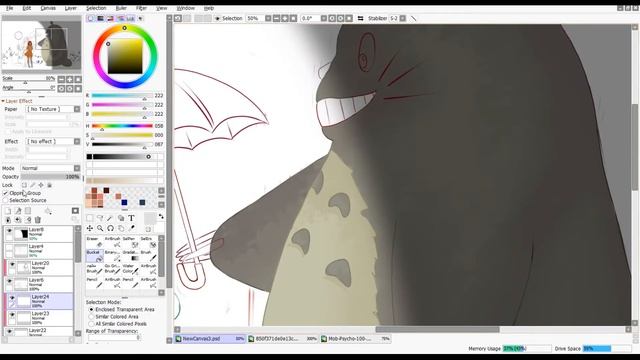
Task: Select Similar Colored Area mode
Action: pyautogui.click(x=91, y=317)
